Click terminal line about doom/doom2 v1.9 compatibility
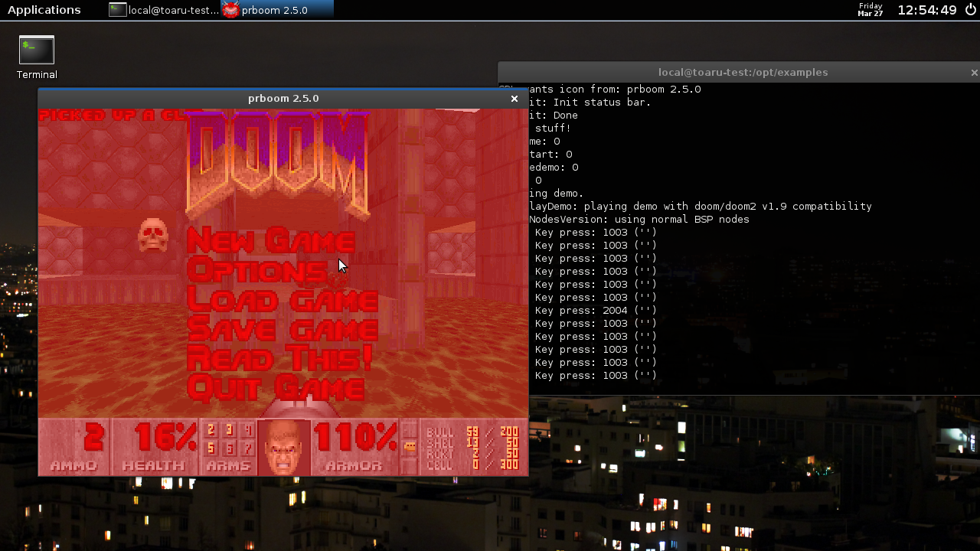 tap(700, 206)
